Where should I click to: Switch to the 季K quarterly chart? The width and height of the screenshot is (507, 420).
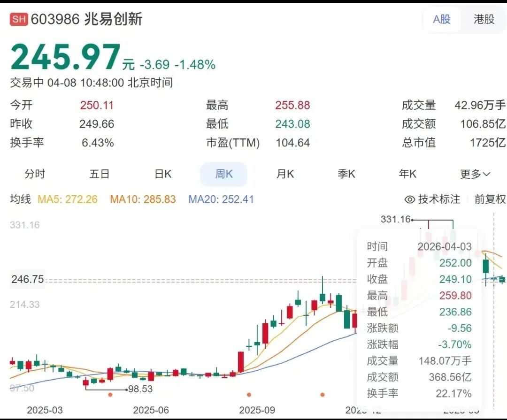click(346, 174)
